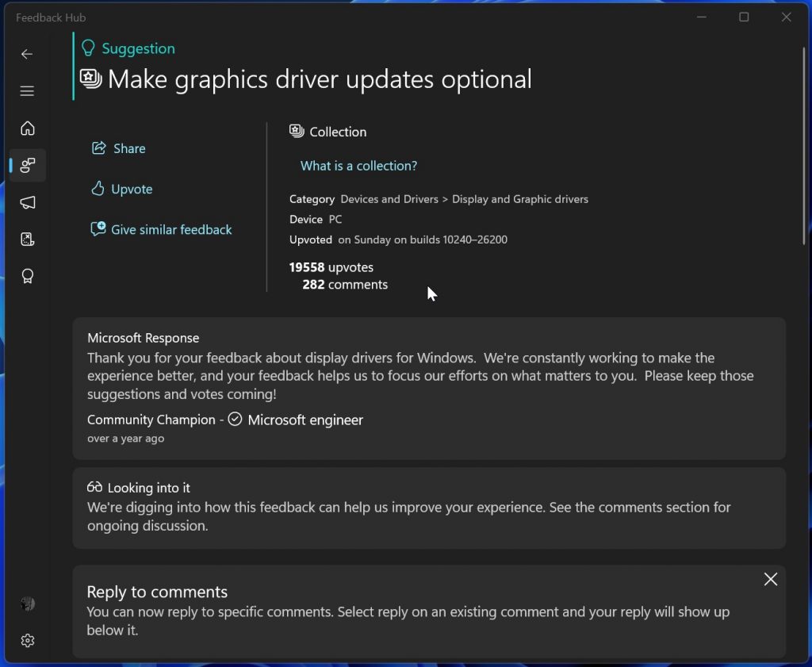Click the Microsoft Response heading
This screenshot has width=812, height=667.
point(144,338)
